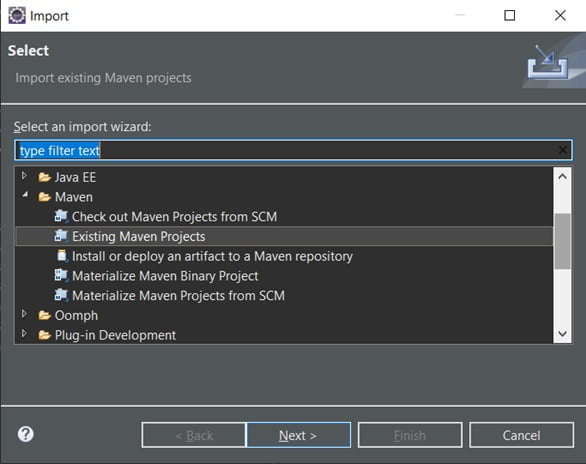The image size is (586, 464).
Task: Collapse the Maven tree node
Action: pyautogui.click(x=25, y=194)
